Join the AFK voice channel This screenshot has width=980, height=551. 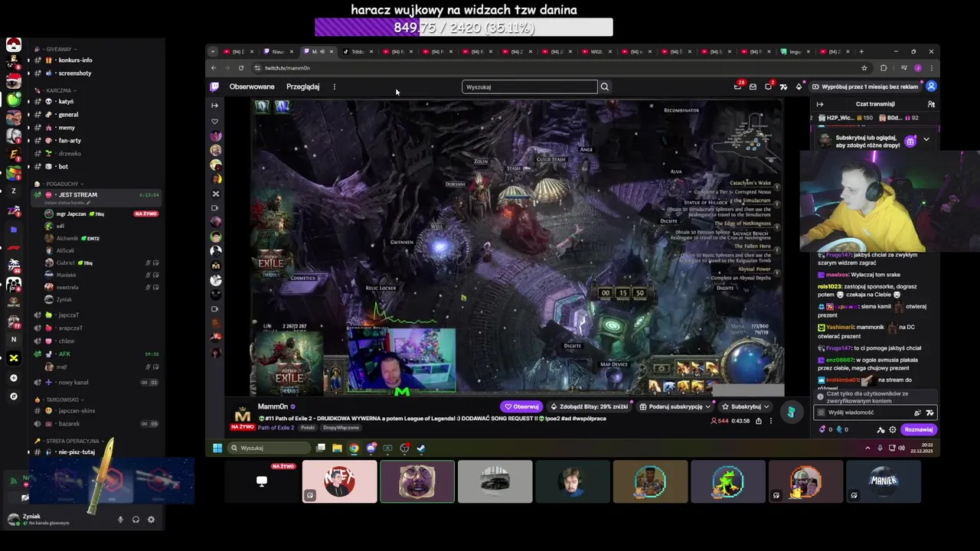click(x=64, y=354)
